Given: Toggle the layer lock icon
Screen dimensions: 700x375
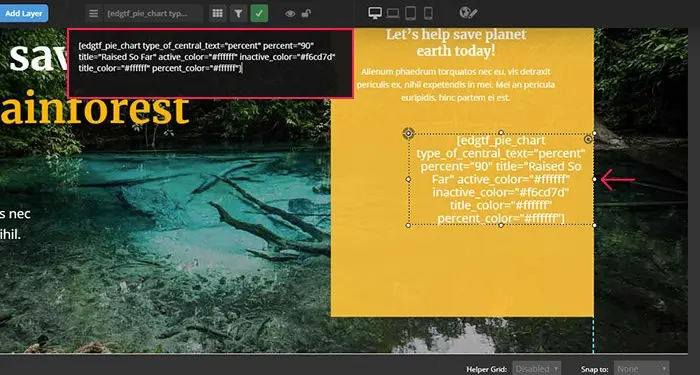Looking at the screenshot, I should tap(306, 13).
